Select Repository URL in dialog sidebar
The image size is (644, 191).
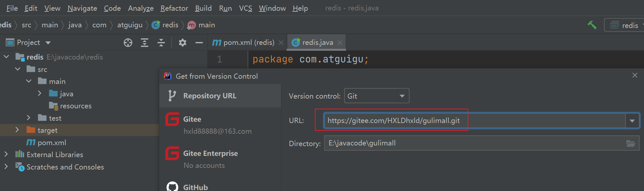click(220, 96)
